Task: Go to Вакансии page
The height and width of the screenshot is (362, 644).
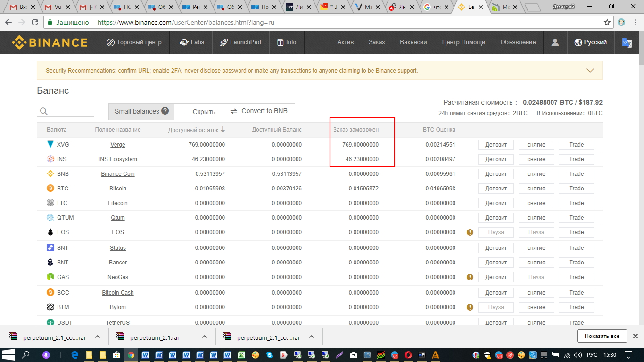Action: (413, 42)
